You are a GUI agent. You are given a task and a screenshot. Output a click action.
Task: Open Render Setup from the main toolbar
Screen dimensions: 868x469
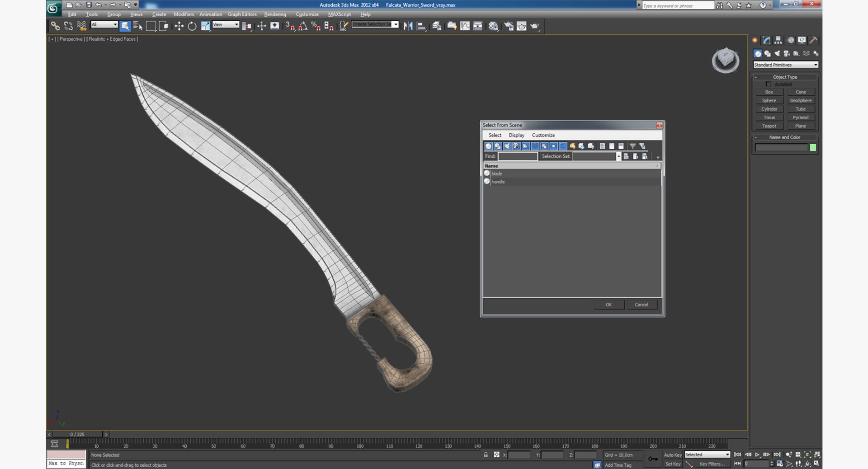tap(509, 26)
